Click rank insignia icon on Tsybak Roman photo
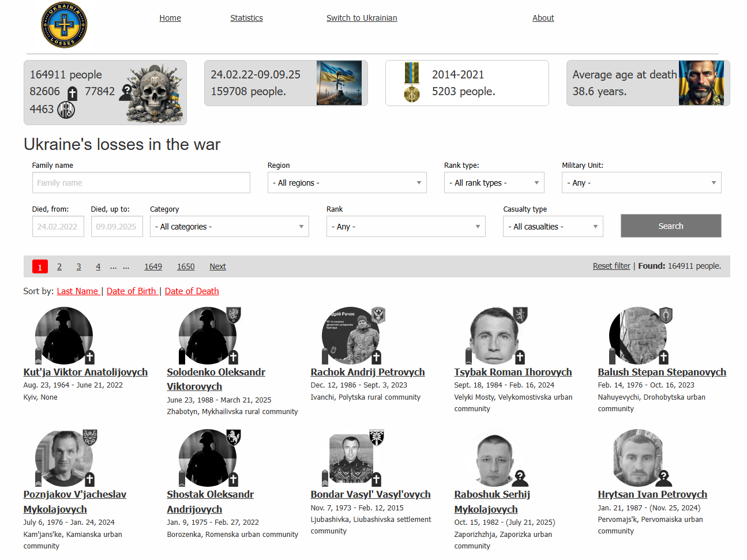The width and height of the screenshot is (747, 560). [x=469, y=356]
